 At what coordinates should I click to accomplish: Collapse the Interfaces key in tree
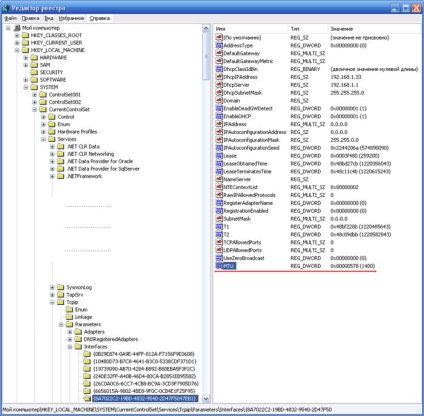point(70,347)
